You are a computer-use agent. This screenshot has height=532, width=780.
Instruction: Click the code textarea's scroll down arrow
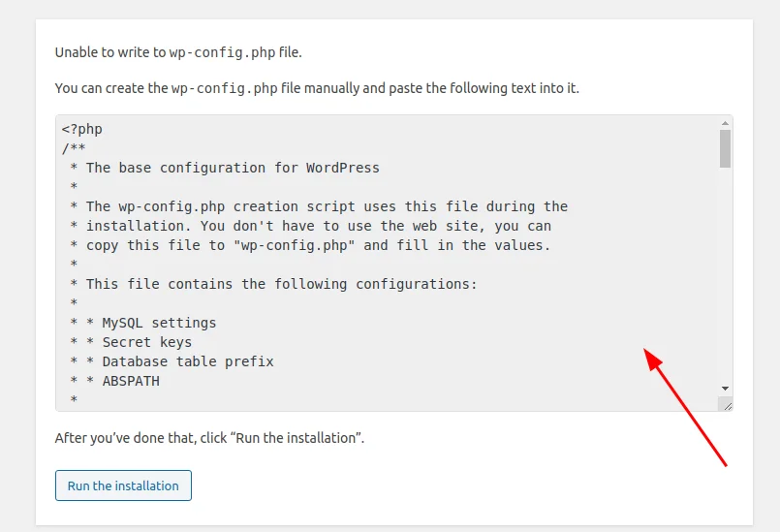click(725, 389)
